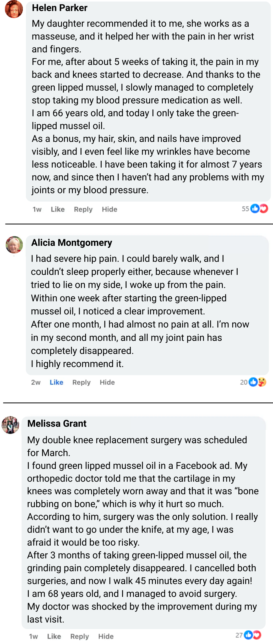Click like reaction icon on Melissa's comment
This screenshot has width=273, height=644.
248,635
